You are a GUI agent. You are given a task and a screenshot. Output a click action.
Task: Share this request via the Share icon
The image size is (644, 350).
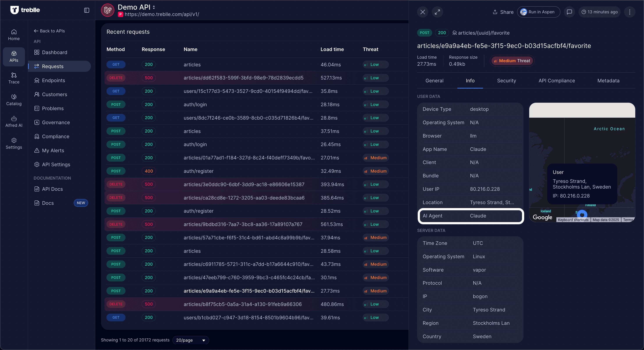[x=503, y=12]
